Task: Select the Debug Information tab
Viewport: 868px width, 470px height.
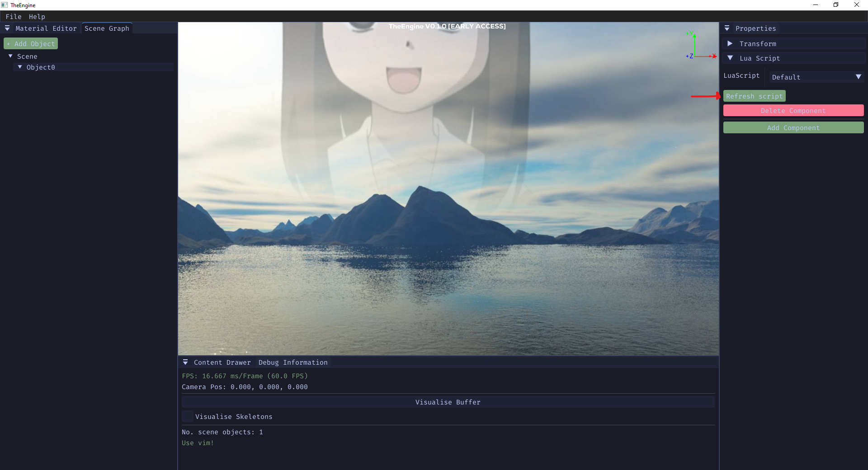Action: tap(293, 362)
